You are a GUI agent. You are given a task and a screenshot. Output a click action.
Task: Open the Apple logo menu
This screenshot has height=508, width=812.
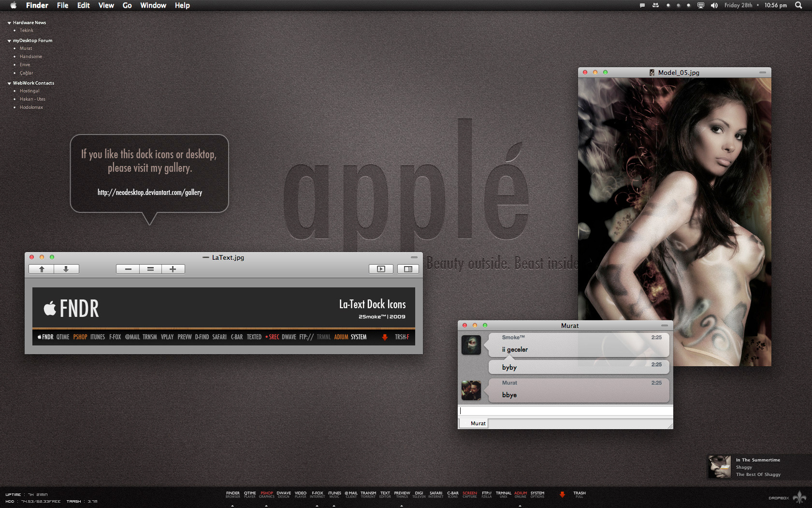(x=14, y=5)
